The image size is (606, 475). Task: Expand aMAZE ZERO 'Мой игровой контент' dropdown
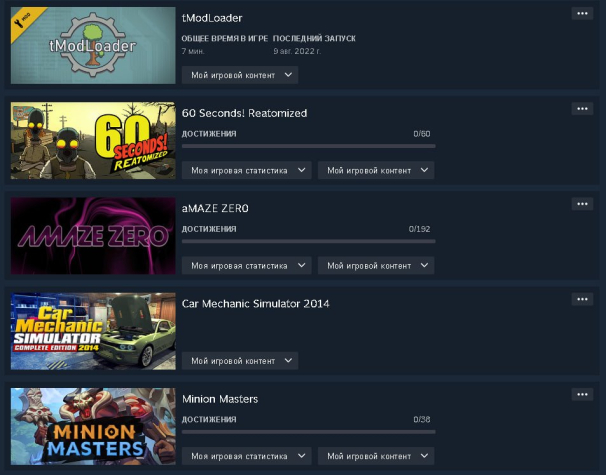[x=376, y=266]
